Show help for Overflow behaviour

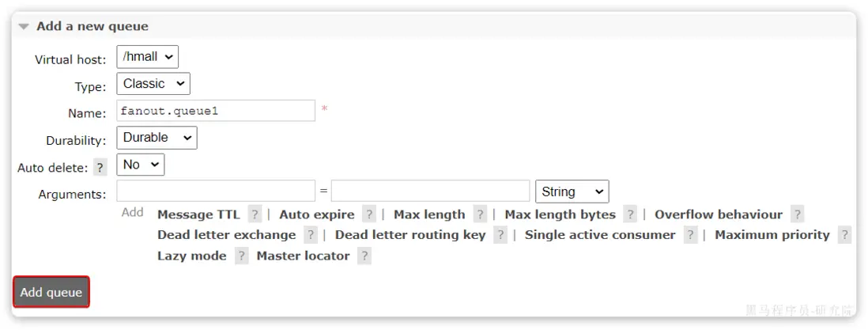coord(797,214)
